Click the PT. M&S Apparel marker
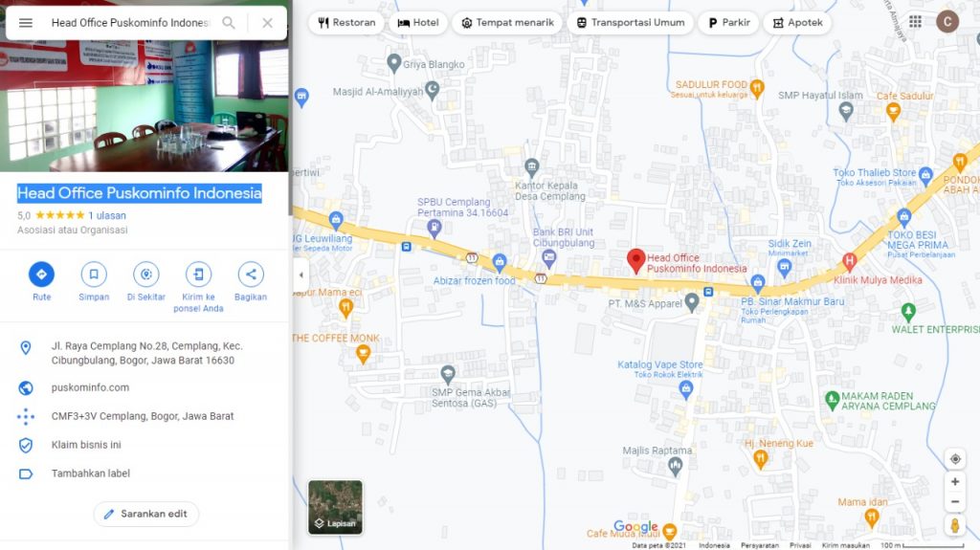 [x=691, y=302]
